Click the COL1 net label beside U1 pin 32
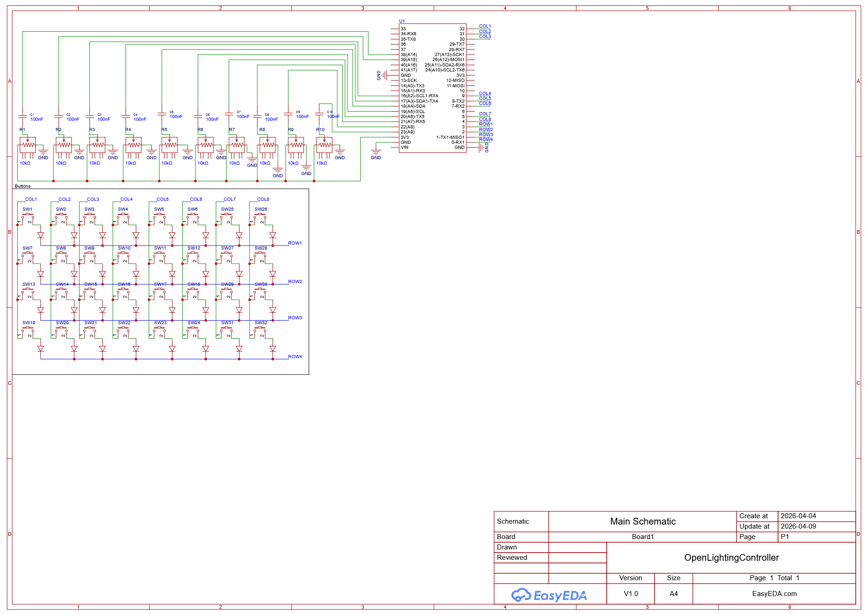The image size is (868, 615). coord(485,26)
